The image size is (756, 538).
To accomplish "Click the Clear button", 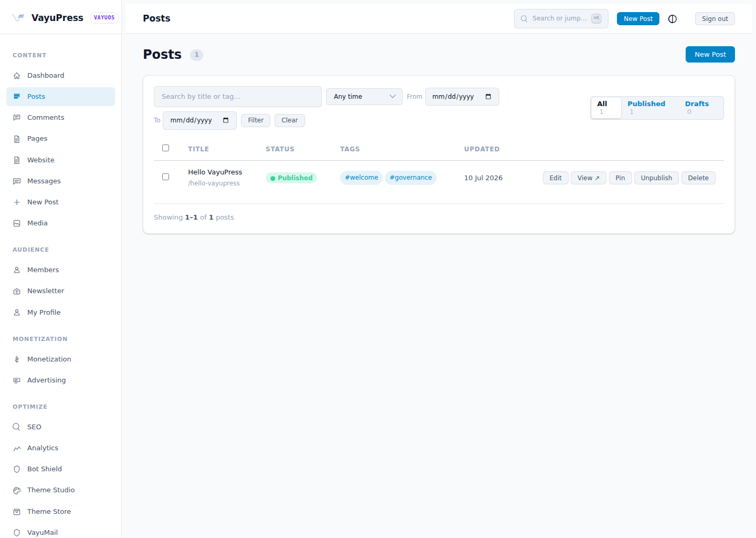I will [290, 120].
